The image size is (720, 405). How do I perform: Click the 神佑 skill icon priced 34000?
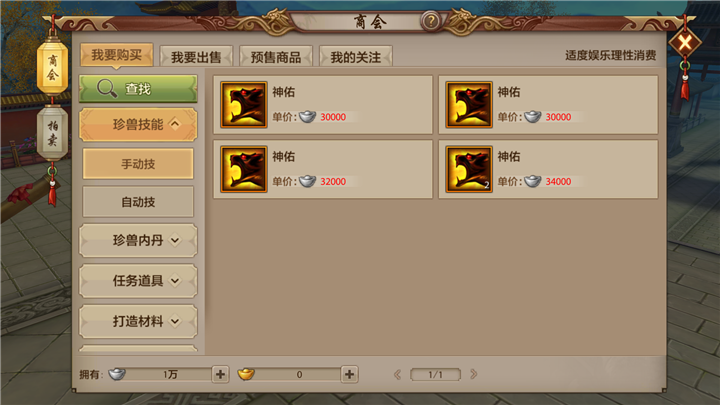(x=469, y=169)
